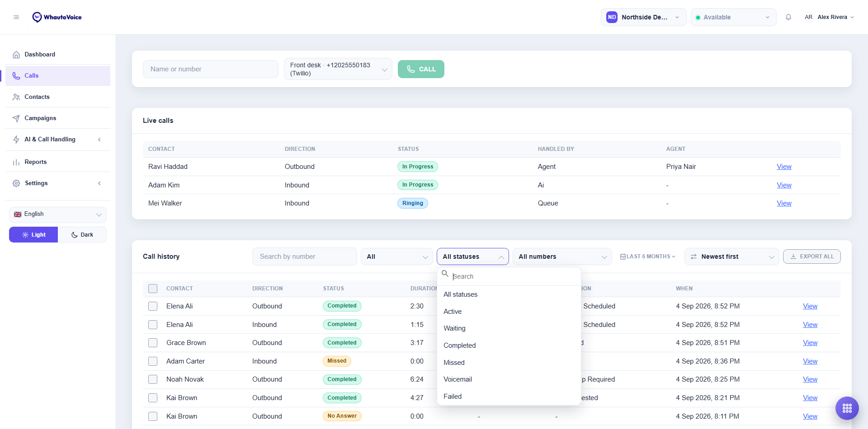Click the AR user avatar
The image size is (868, 429).
coord(808,17)
